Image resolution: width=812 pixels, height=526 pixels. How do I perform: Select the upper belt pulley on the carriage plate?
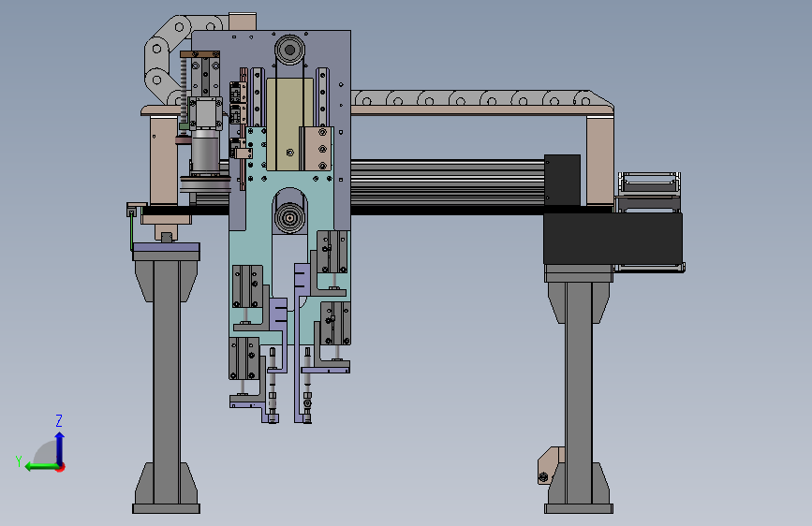(289, 50)
